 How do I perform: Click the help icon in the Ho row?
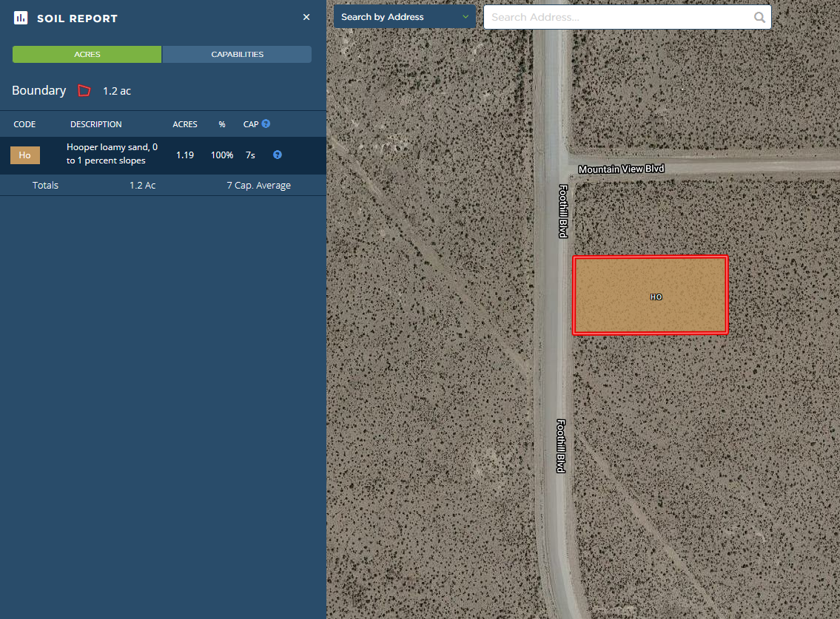pos(278,155)
